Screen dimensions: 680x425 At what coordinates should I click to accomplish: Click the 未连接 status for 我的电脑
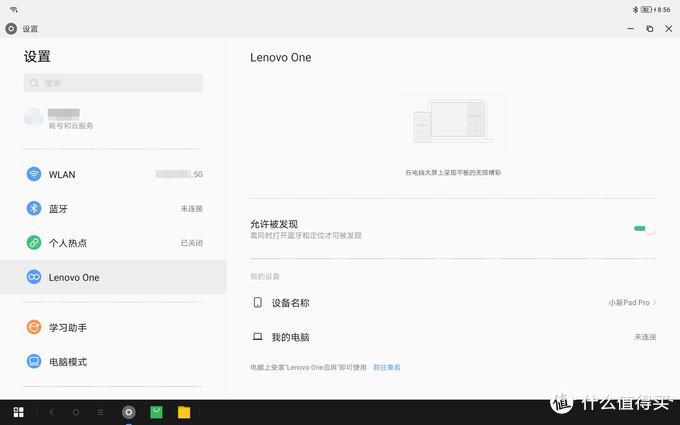coord(645,337)
